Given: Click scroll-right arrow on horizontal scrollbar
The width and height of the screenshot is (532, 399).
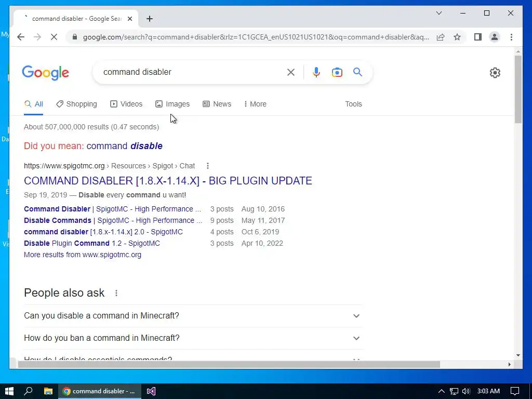Looking at the screenshot, I should [509, 364].
